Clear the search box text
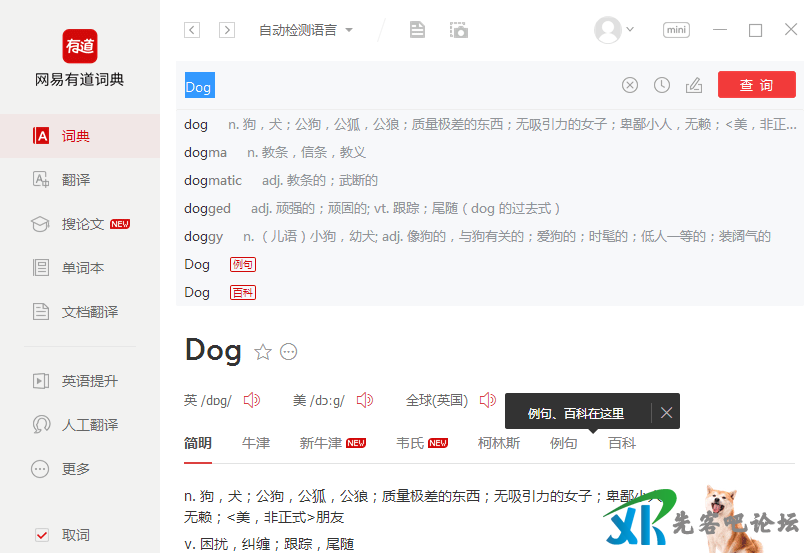Viewport: 808px width, 553px height. pos(630,86)
